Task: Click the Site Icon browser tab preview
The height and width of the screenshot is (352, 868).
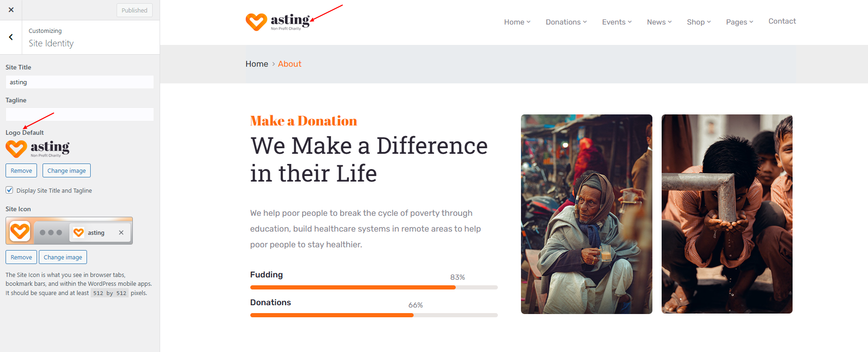Action: pos(100,233)
